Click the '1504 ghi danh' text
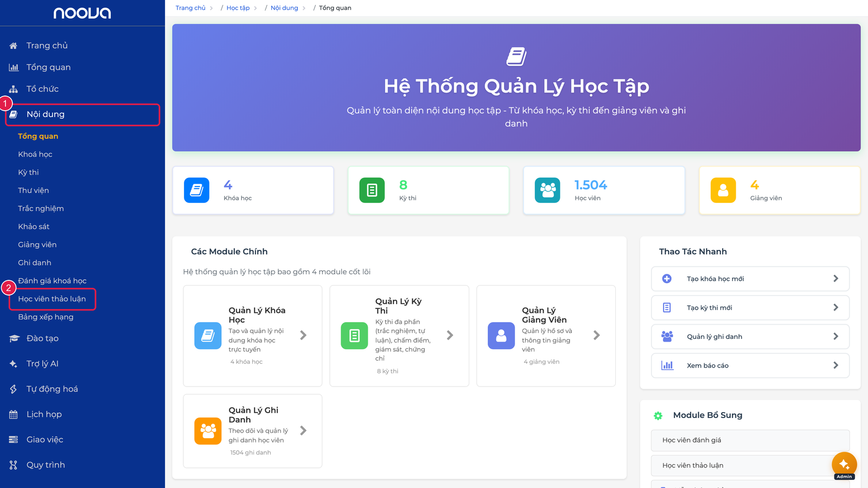The width and height of the screenshot is (868, 488). pos(251,453)
